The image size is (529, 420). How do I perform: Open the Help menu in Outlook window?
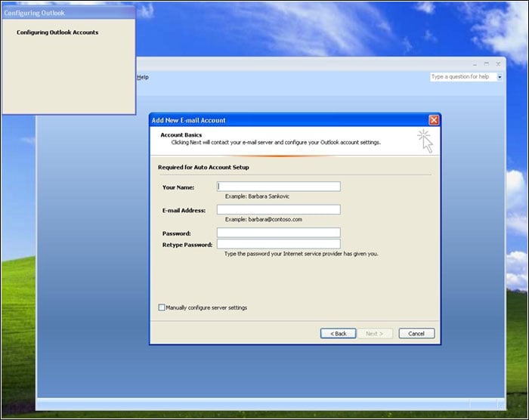point(143,77)
